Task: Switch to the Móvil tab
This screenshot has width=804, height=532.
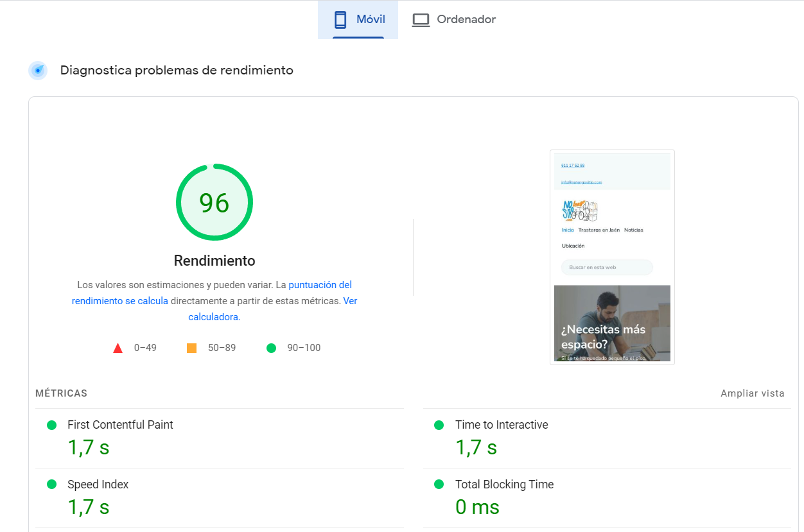Action: coord(358,20)
